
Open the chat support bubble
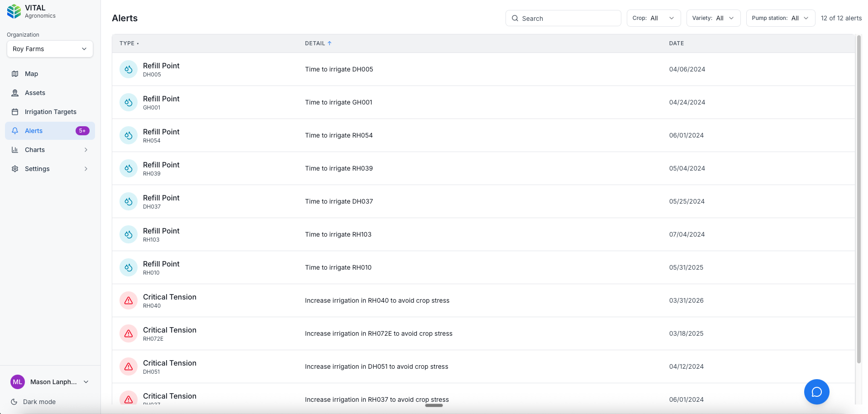816,391
